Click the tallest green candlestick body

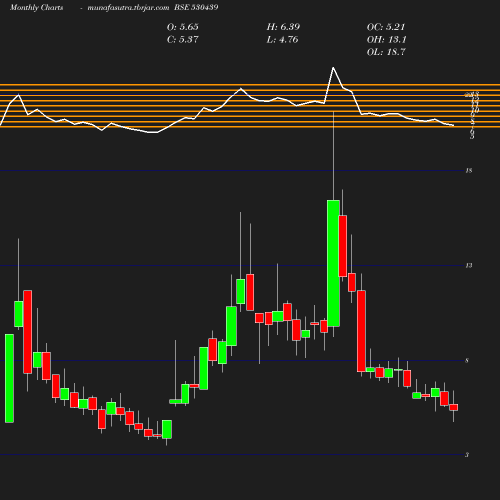pos(333,263)
